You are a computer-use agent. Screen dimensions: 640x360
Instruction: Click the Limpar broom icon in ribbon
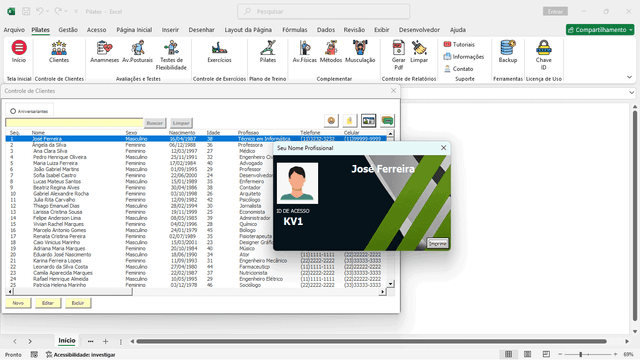point(419,51)
